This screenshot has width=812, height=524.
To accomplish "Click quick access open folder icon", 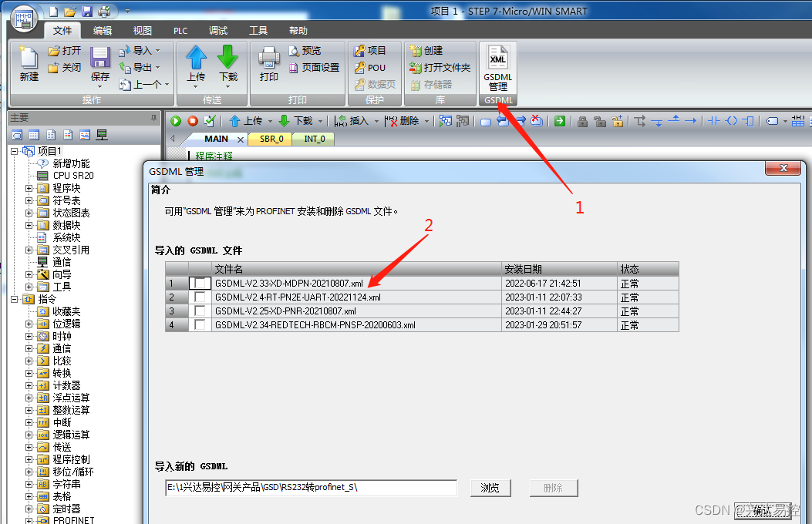I will (70, 11).
